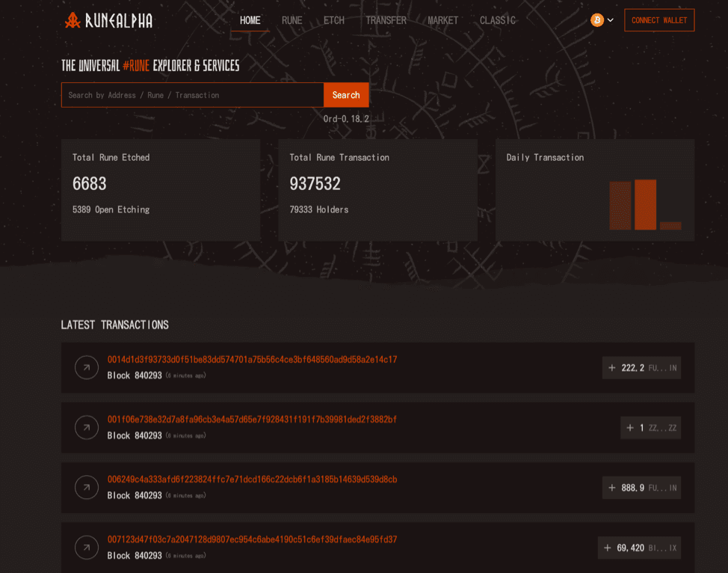Click arrow icon of transaction 0014d1d3f
Image resolution: width=728 pixels, height=573 pixels.
(87, 367)
